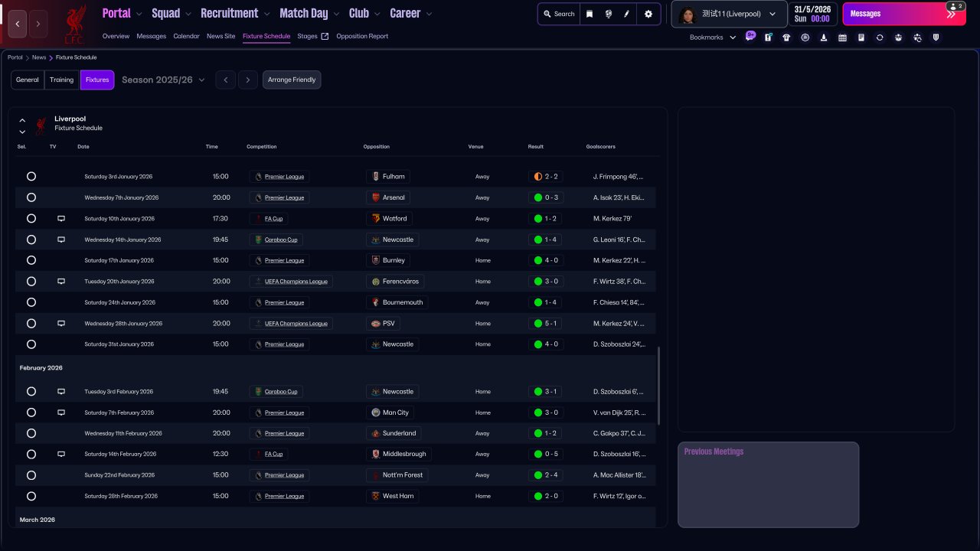Viewport: 980px width, 551px height.
Task: Click the game date and time box
Action: click(814, 14)
